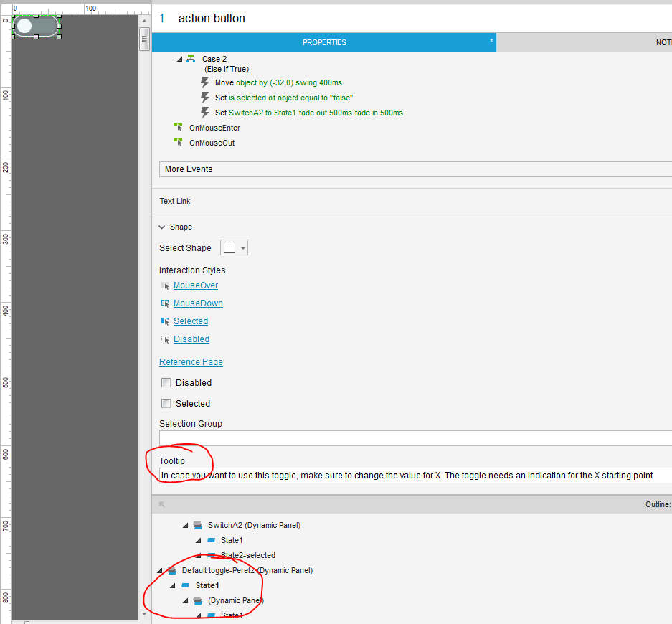672x624 pixels.
Task: Click the pop-out arrow icon on the Outline panel header
Action: [x=162, y=504]
